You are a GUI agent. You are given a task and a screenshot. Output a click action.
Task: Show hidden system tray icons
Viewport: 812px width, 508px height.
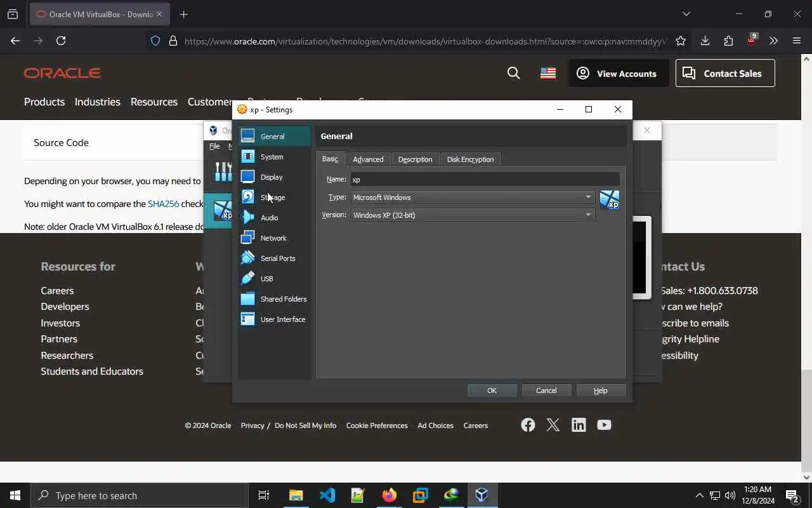pos(699,495)
